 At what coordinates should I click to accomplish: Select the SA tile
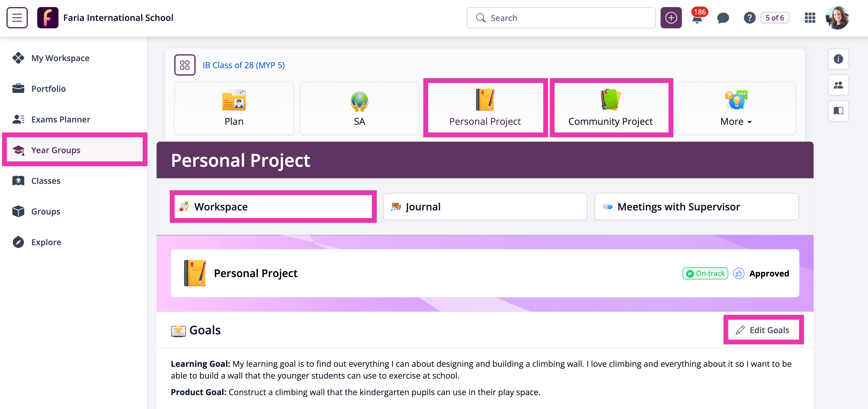coord(359,108)
